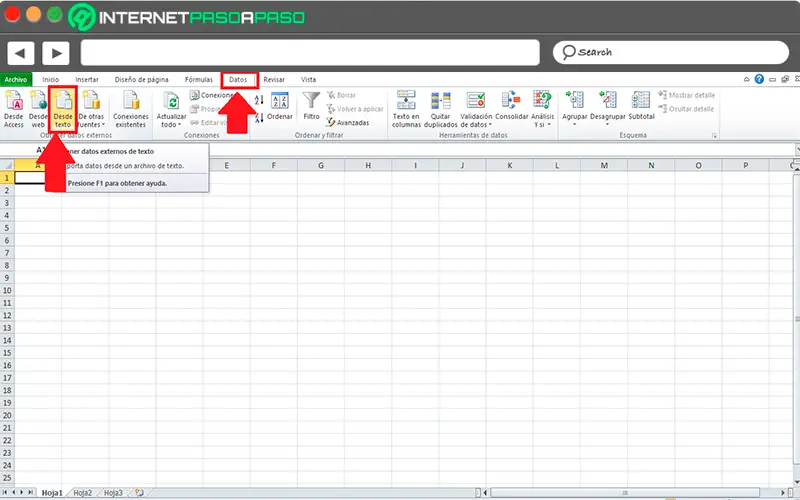This screenshot has height=500, width=800.
Task: Open Avanzadas filter options
Action: [x=348, y=122]
